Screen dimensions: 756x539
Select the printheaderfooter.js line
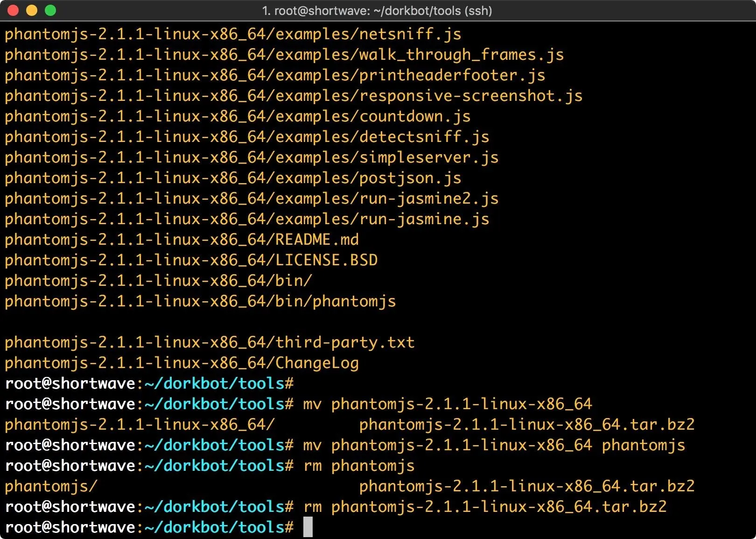[x=275, y=75]
